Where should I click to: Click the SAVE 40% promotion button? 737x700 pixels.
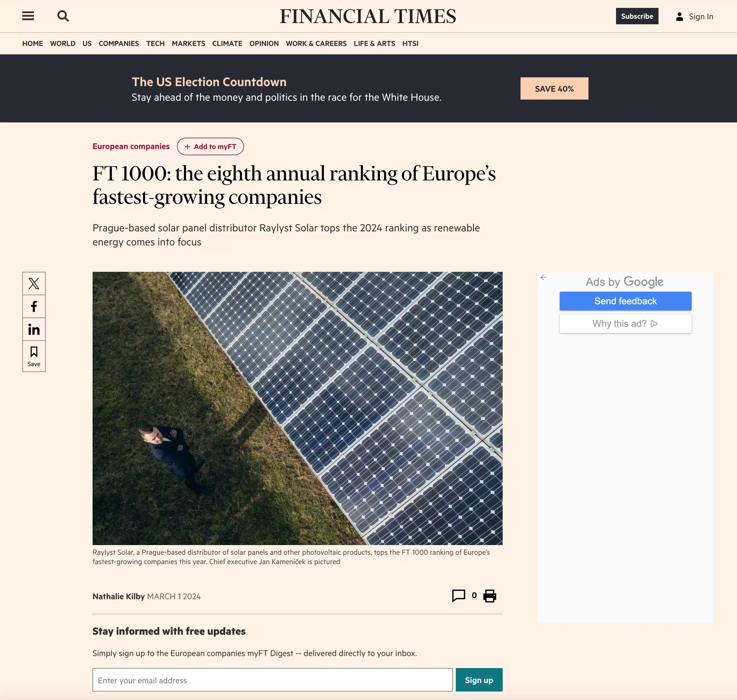pos(554,88)
